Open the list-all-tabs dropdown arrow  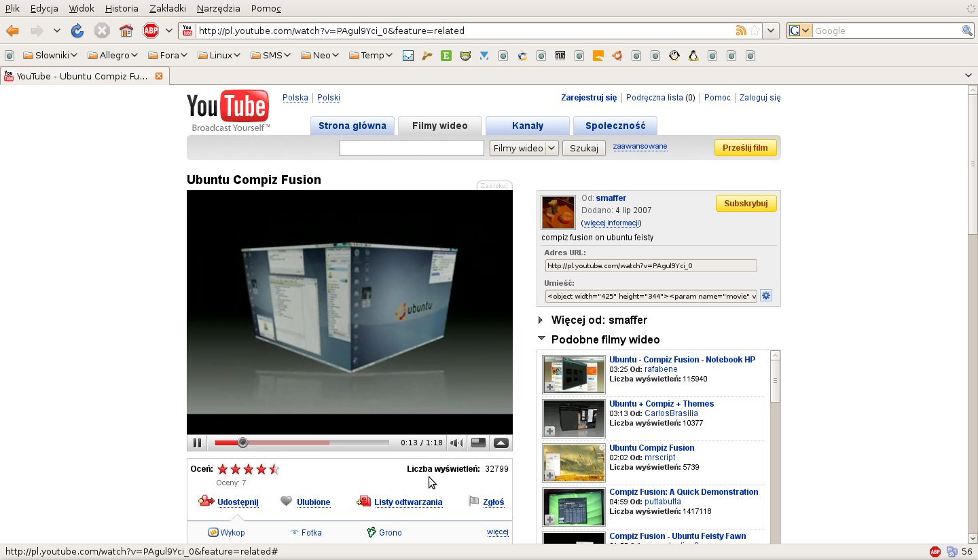[x=968, y=75]
